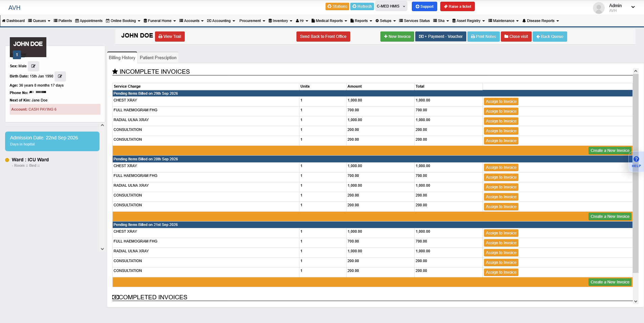The width and height of the screenshot is (644, 323).
Task: Click the Payment - Voucher button
Action: (x=441, y=37)
